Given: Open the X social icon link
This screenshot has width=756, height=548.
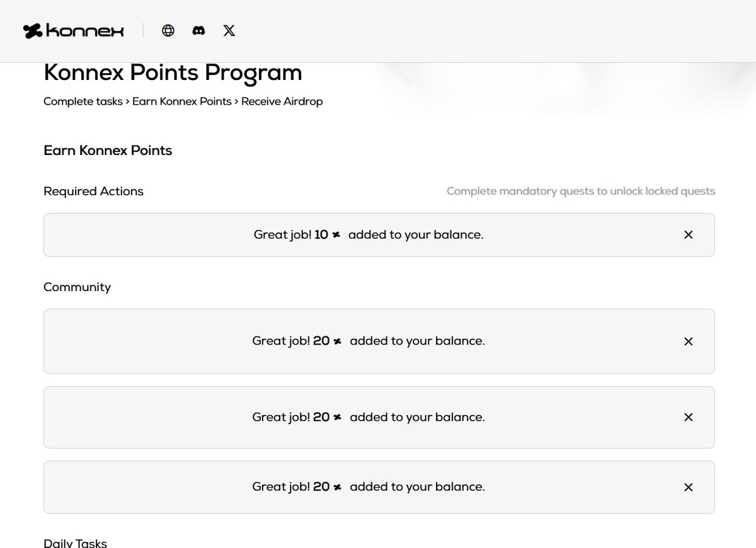Looking at the screenshot, I should click(229, 30).
